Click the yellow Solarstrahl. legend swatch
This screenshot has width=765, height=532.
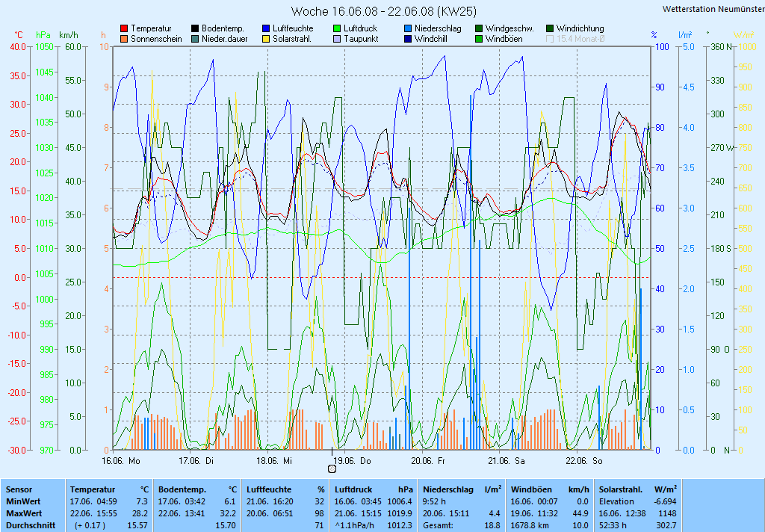[266, 39]
